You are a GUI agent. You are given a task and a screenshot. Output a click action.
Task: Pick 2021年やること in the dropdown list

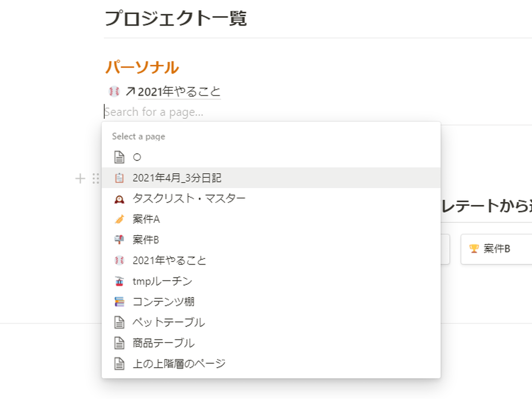coord(271,261)
